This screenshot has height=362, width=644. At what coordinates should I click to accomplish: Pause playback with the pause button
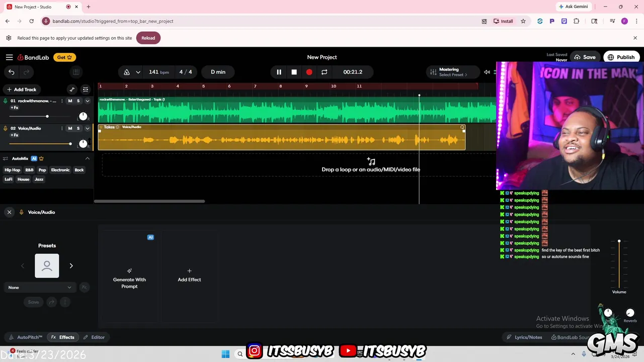pos(279,72)
